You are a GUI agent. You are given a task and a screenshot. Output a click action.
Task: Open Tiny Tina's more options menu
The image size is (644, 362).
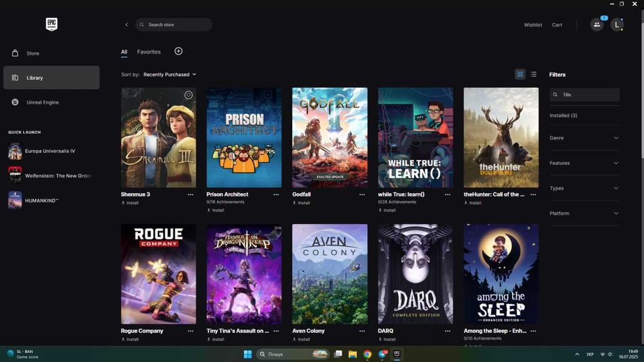[x=276, y=331]
